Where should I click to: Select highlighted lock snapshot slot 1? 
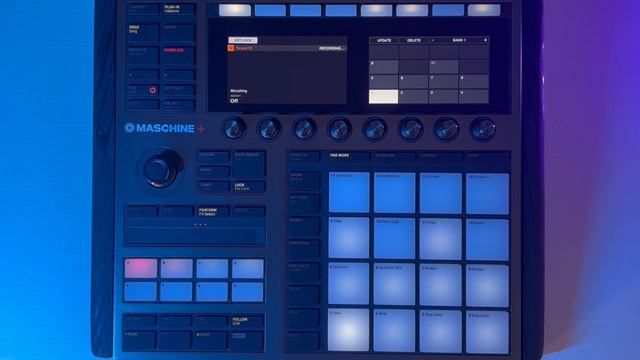coord(384,97)
